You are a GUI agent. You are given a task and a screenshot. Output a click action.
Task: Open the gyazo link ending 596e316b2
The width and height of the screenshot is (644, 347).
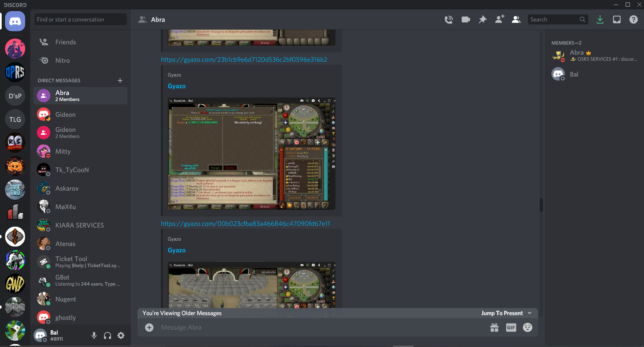coord(244,59)
